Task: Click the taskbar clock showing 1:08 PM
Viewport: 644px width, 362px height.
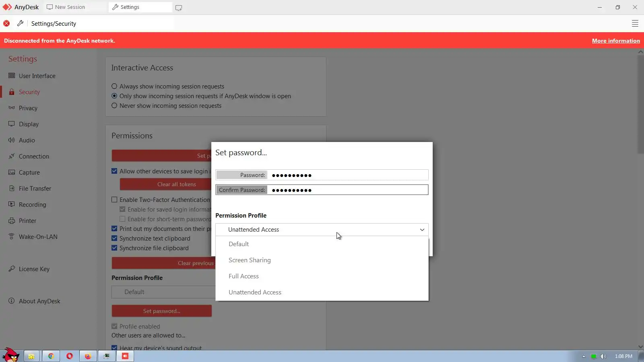Action: pos(623,356)
